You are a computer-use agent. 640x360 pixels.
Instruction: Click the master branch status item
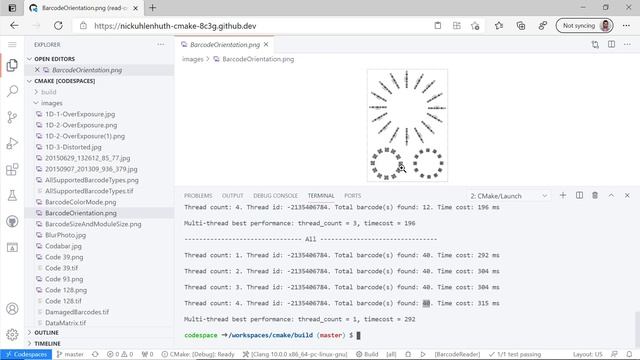point(70,354)
